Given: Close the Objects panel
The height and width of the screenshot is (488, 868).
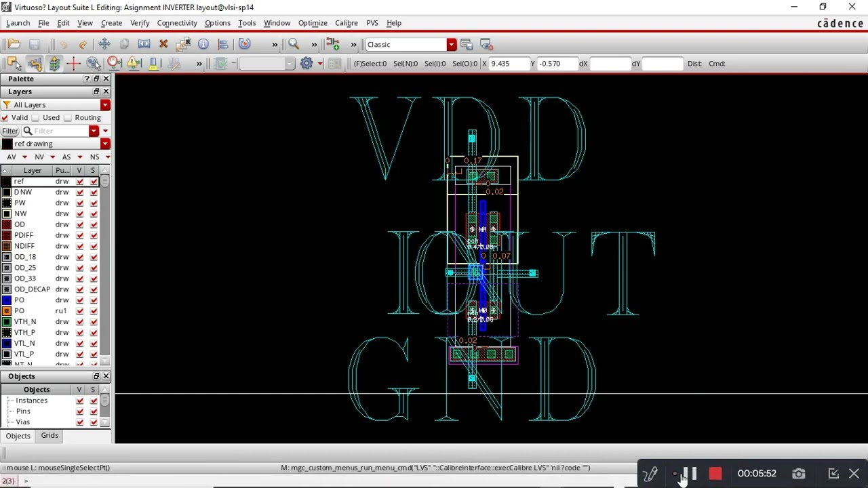Looking at the screenshot, I should (106, 376).
